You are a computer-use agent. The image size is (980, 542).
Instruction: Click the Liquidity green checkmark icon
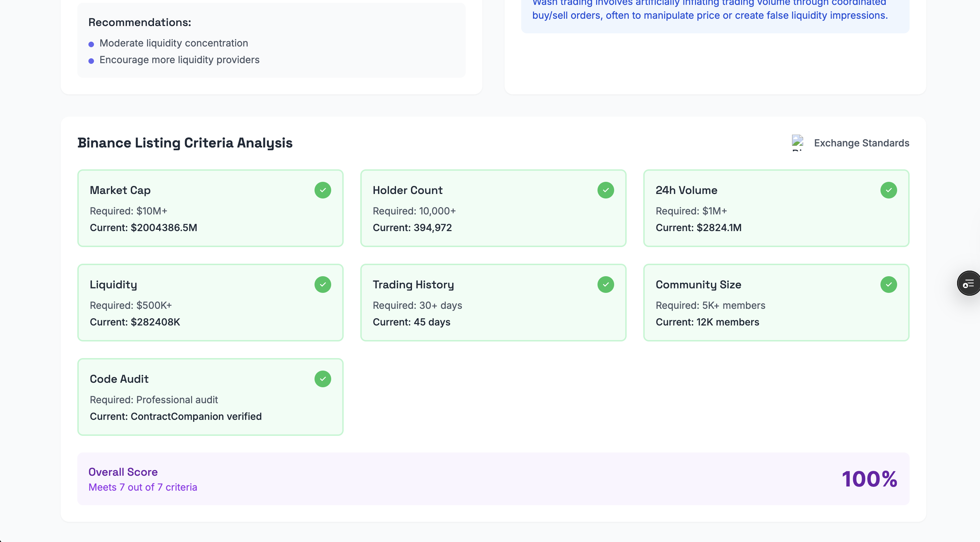(323, 285)
